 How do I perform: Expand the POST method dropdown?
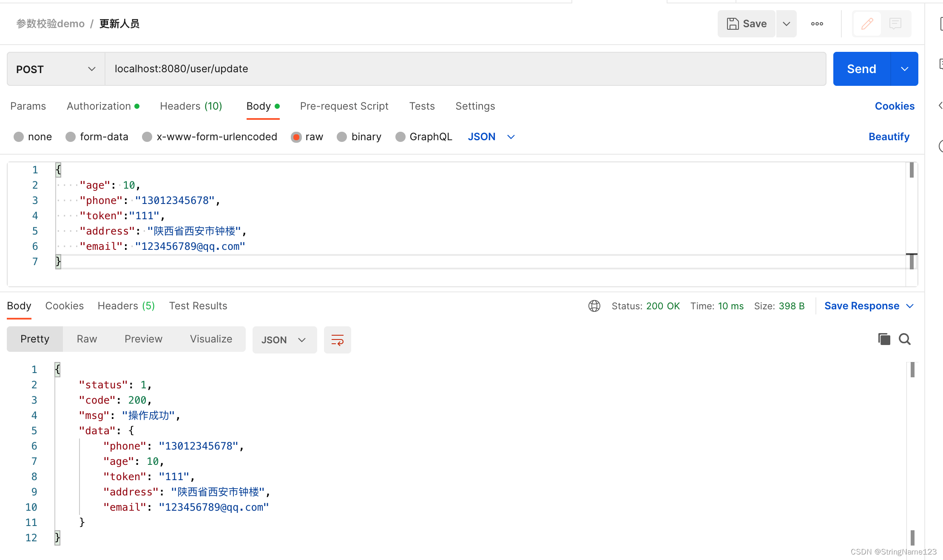[56, 69]
